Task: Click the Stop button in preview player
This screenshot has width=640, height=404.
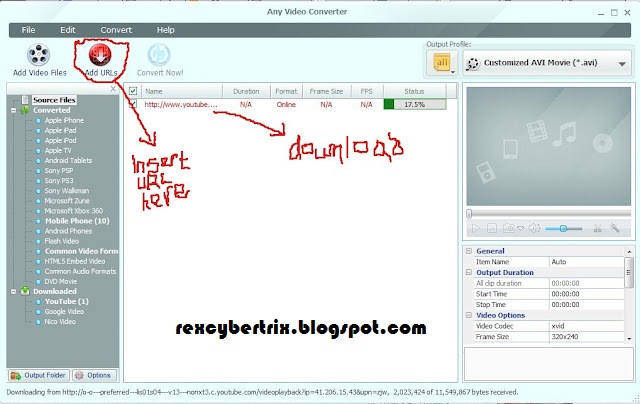Action: (492, 229)
